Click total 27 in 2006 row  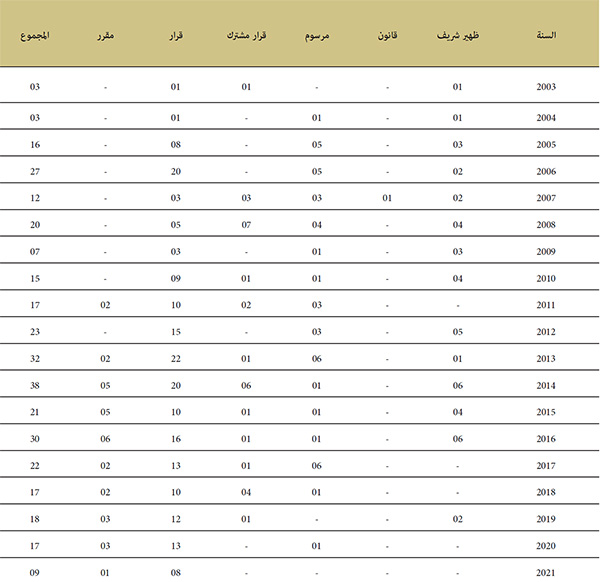coord(35,171)
